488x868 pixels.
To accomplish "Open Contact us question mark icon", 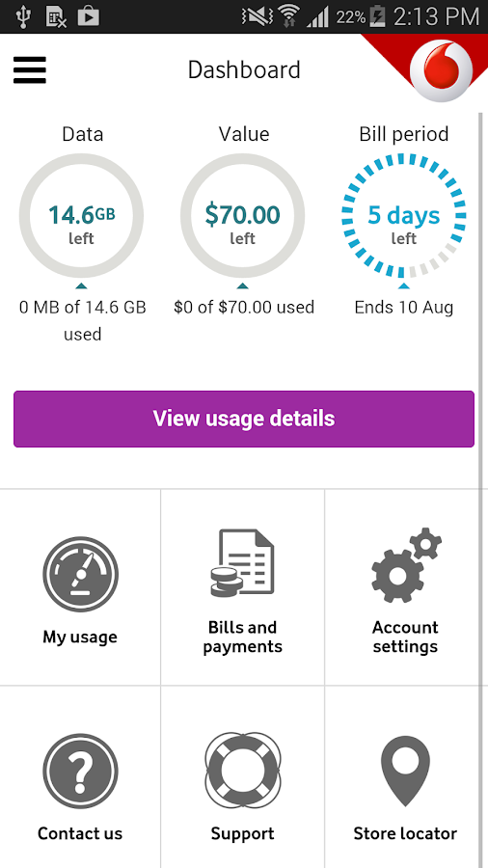I will (x=80, y=772).
